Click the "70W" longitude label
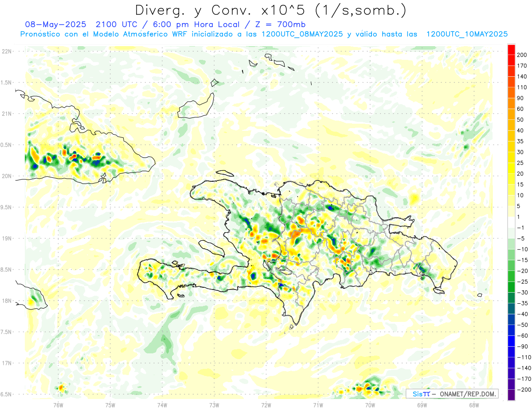This screenshot has height=411, width=532. (370, 404)
